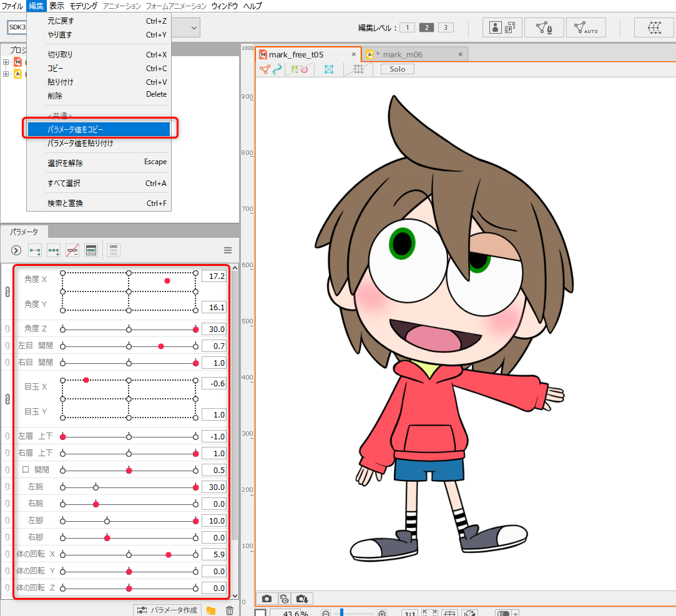Screen dimensions: 676x616
Task: Click the add two keys parameter icon
Action: (36, 250)
